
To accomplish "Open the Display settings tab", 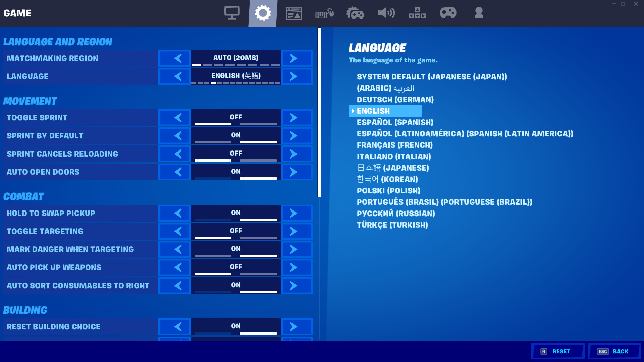I will (231, 13).
